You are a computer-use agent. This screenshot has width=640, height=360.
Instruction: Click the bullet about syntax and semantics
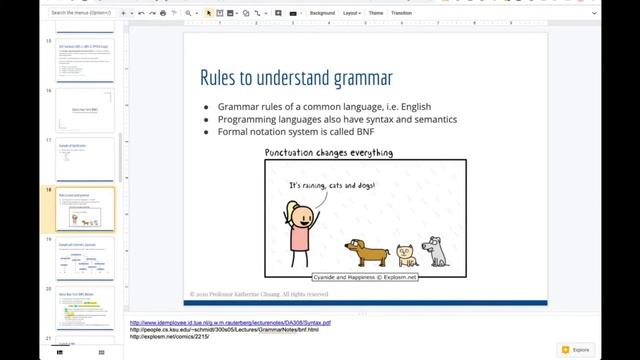click(337, 119)
